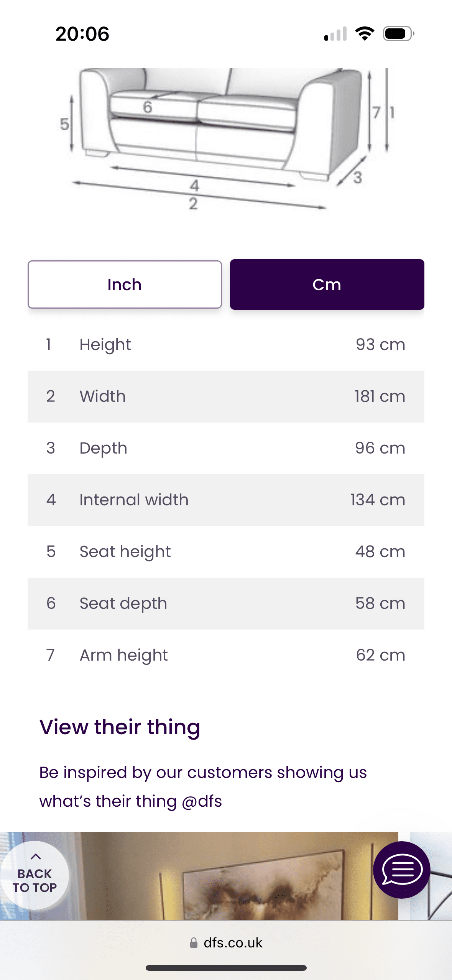The image size is (452, 980).
Task: Select the Seat depth row
Action: click(x=226, y=603)
